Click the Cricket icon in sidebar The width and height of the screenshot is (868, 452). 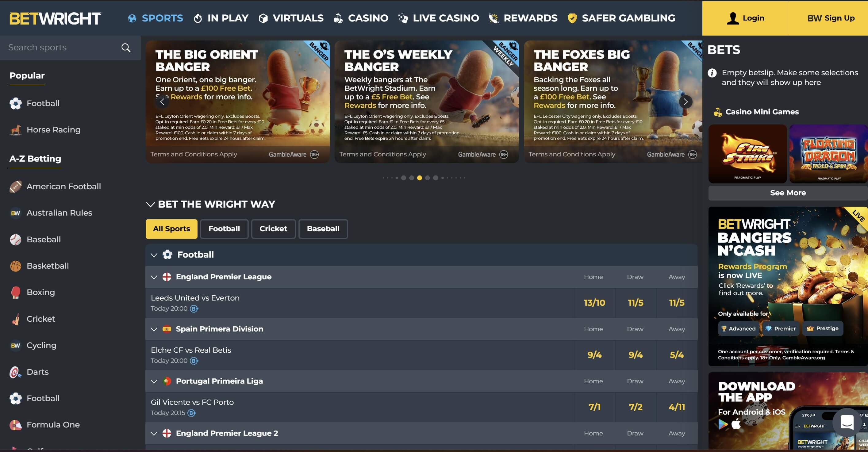pos(16,319)
